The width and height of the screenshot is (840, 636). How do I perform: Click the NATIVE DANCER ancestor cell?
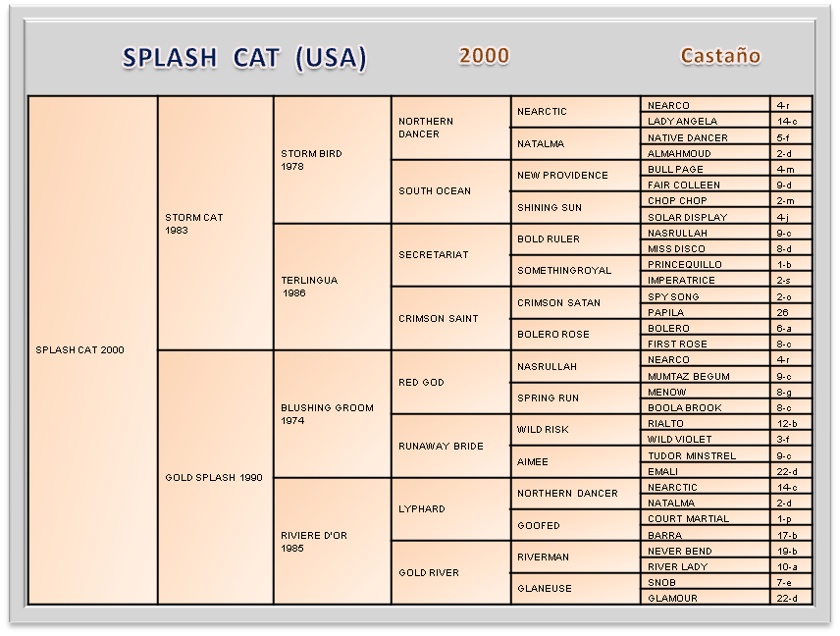pyautogui.click(x=705, y=137)
